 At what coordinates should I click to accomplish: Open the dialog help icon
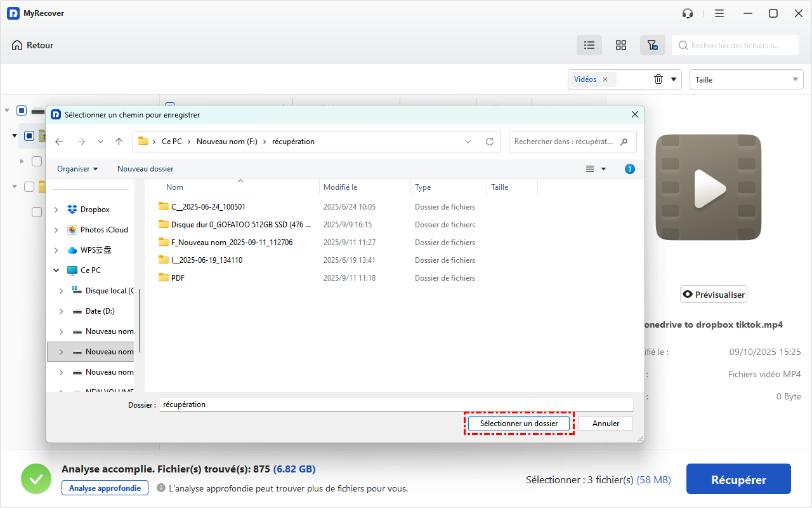pyautogui.click(x=629, y=169)
